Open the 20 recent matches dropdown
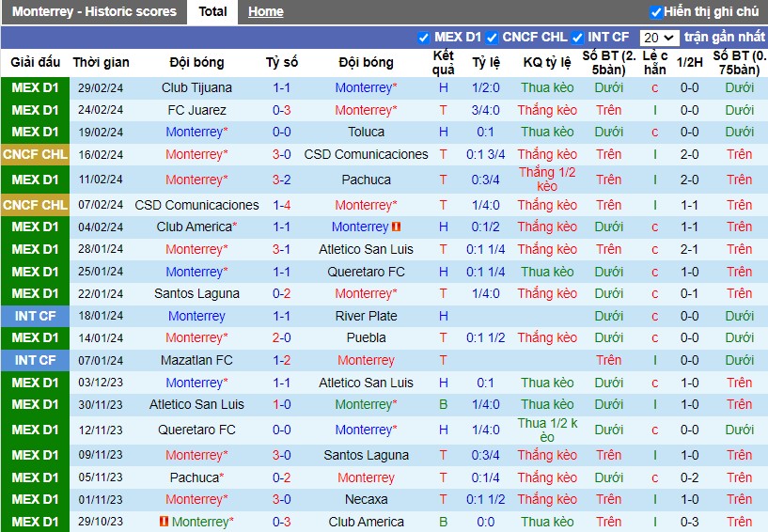Viewport: 768px width, 532px height. pyautogui.click(x=659, y=38)
